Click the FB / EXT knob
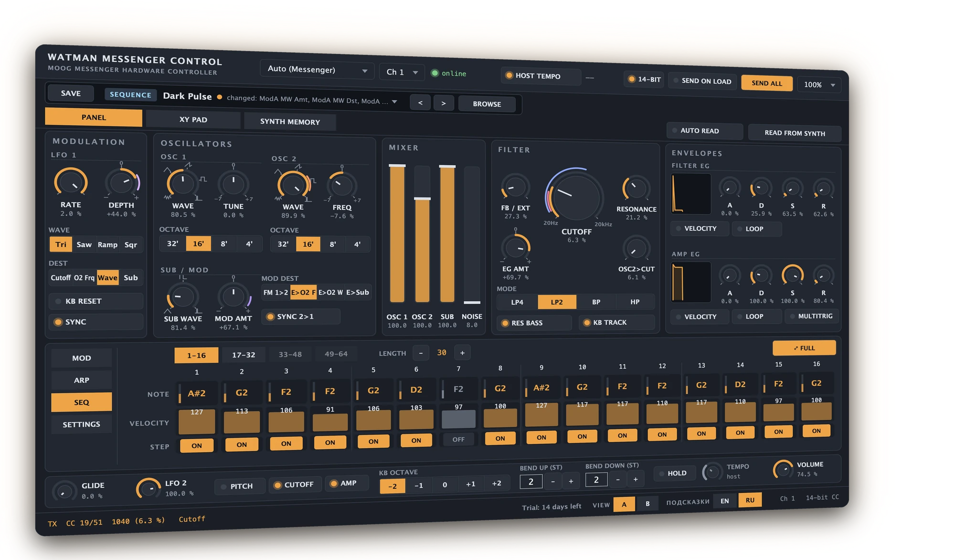This screenshot has height=560, width=955. 515,187
